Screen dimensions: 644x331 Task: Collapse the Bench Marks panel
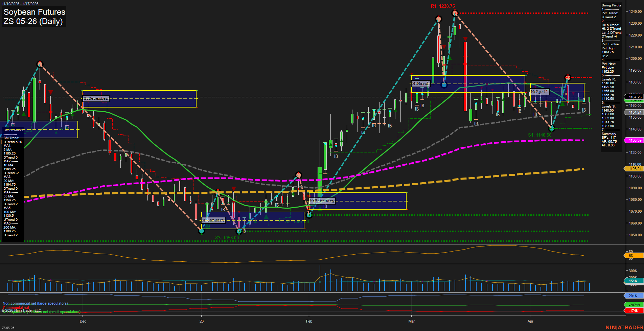[13, 129]
